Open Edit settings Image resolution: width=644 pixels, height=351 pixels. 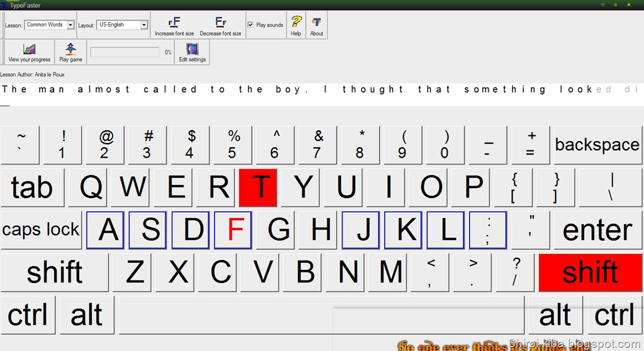(x=192, y=52)
